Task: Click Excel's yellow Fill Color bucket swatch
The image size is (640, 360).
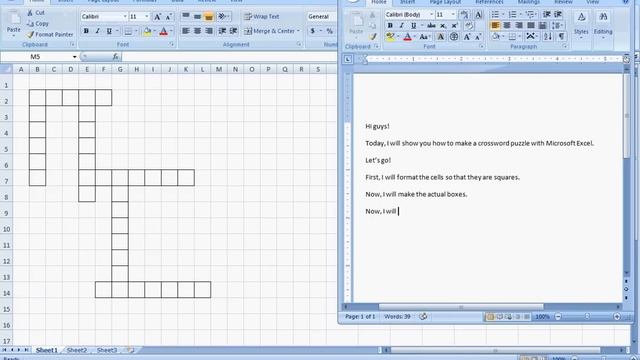Action: 147,31
